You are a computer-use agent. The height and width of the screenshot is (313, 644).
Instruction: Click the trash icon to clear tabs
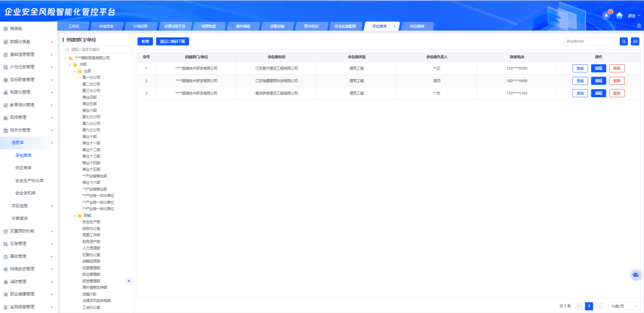coord(639,26)
